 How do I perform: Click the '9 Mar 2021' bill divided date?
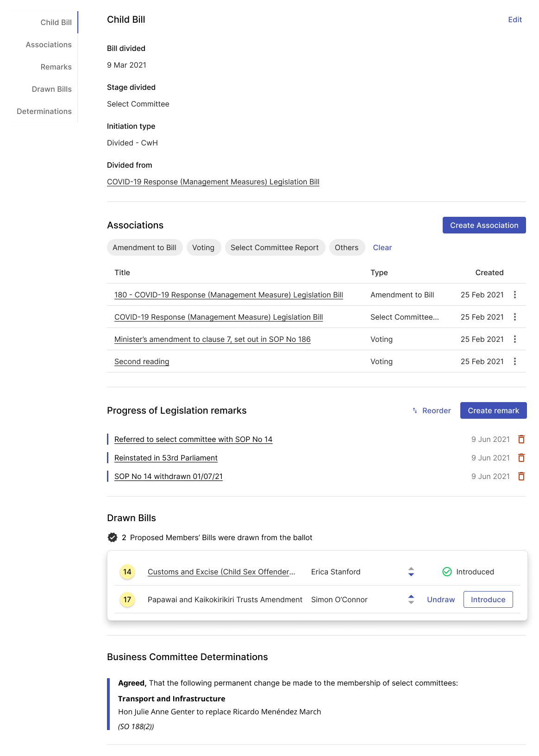click(x=126, y=65)
